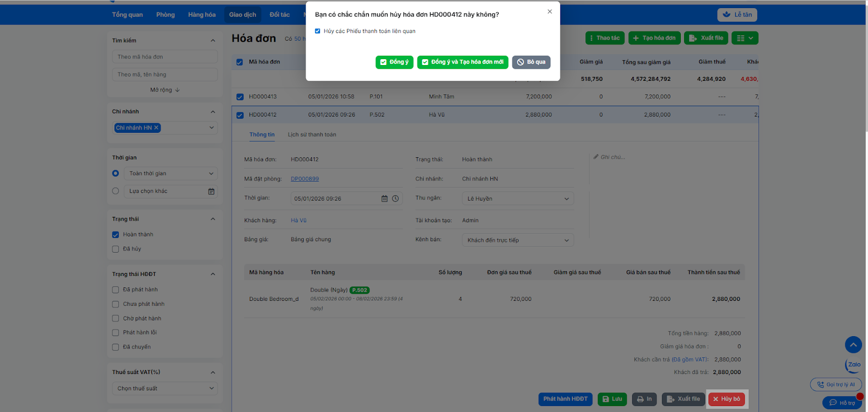Collapse the Tìm kiếm filter section
Viewport: 868px width, 412px height.
213,41
